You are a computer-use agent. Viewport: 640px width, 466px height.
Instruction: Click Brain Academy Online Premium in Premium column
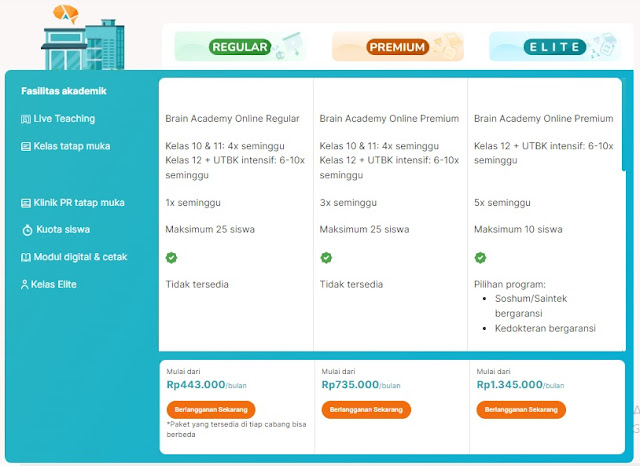pyautogui.click(x=389, y=119)
